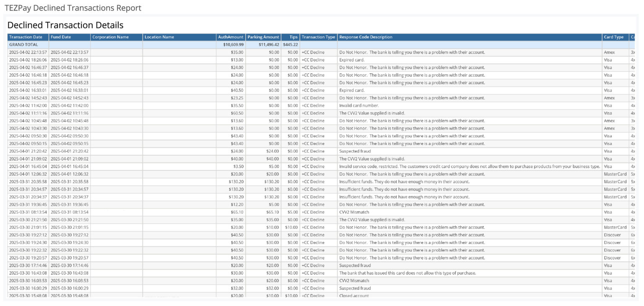
Task: Click the Location Name column header
Action: tap(159, 37)
